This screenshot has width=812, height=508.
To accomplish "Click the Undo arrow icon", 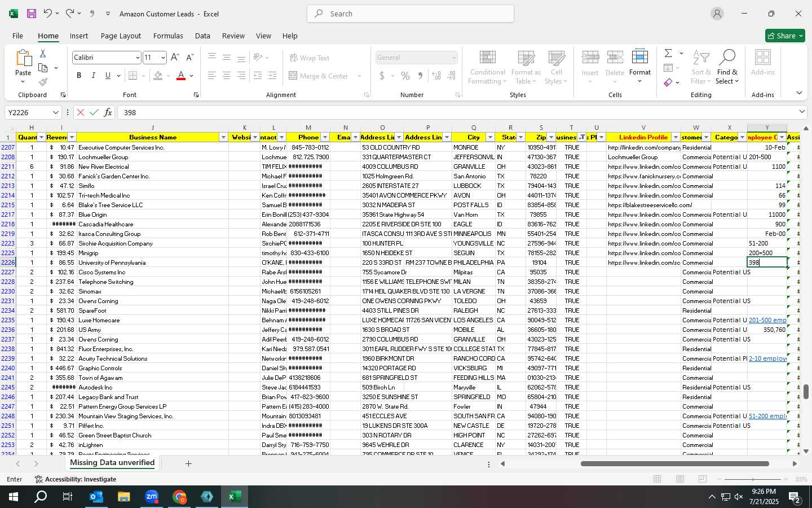I will tap(48, 14).
